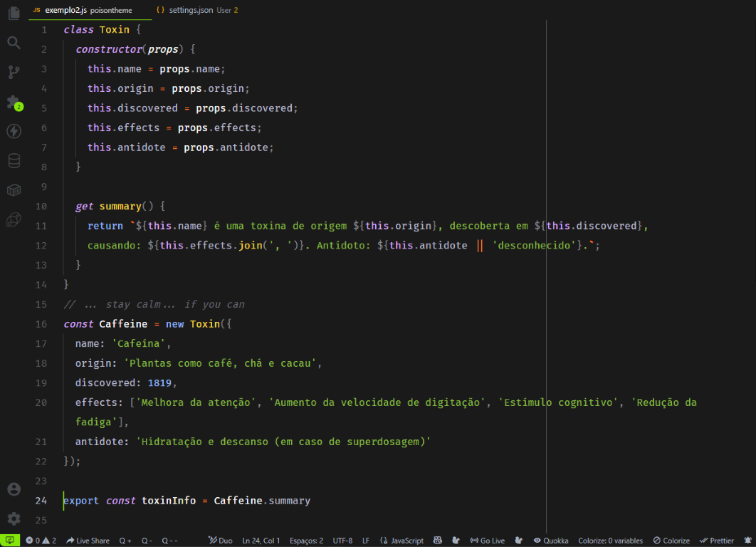756x547 pixels.
Task: Click the 'constructor' keyword on line 2
Action: click(109, 49)
